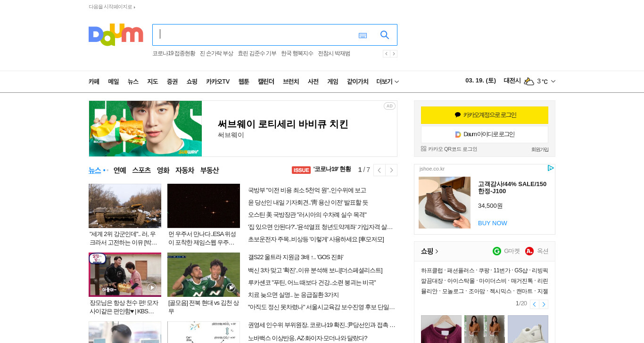Open the tank news thumbnail
The image size is (644, 343).
[x=125, y=206]
